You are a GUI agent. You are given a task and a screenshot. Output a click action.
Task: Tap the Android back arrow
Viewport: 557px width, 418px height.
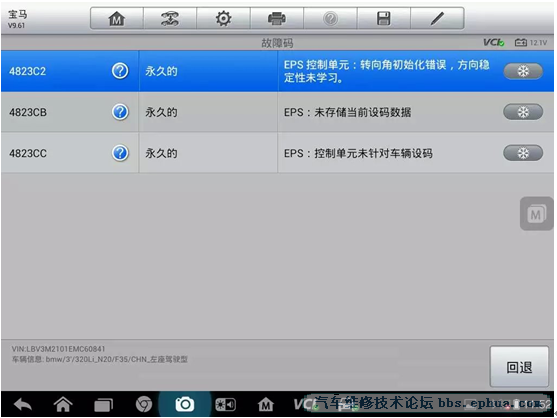23,405
